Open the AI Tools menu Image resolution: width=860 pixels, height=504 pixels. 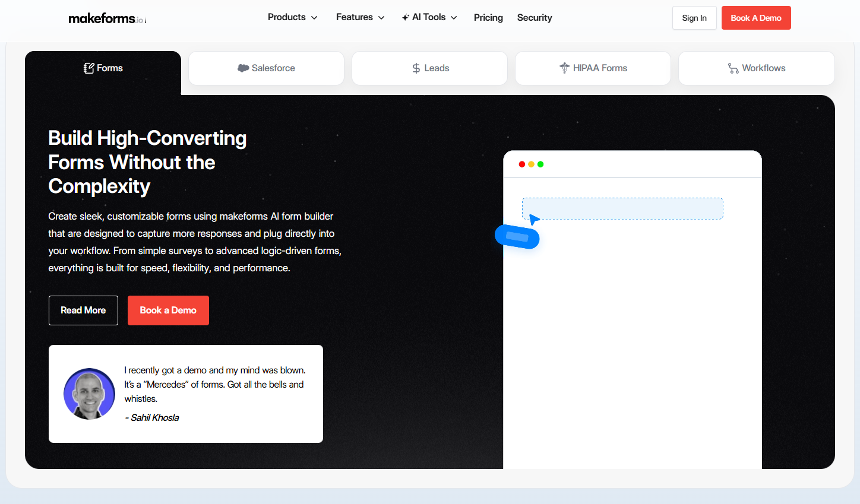click(x=429, y=17)
